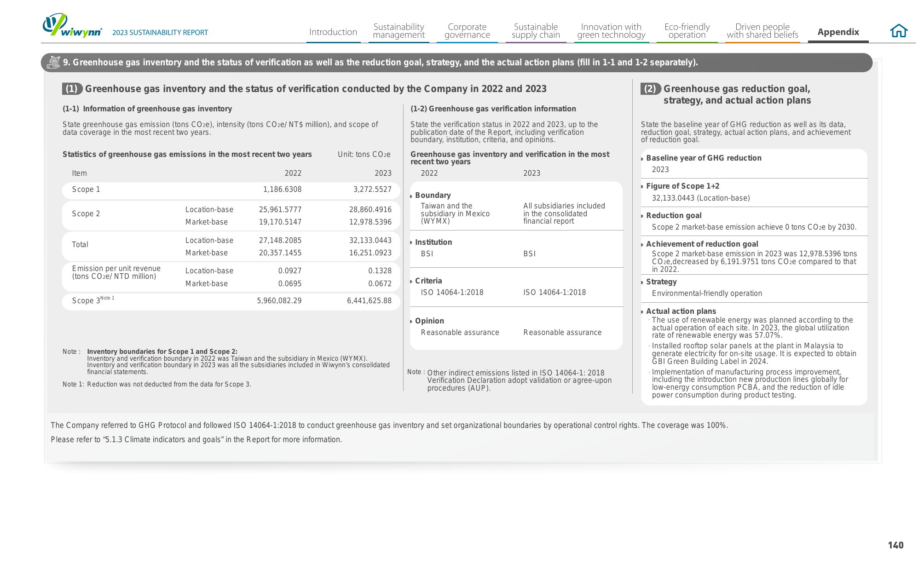Image resolution: width=924 pixels, height=571 pixels.
Task: Click the Reduction goal heading
Action: [674, 215]
